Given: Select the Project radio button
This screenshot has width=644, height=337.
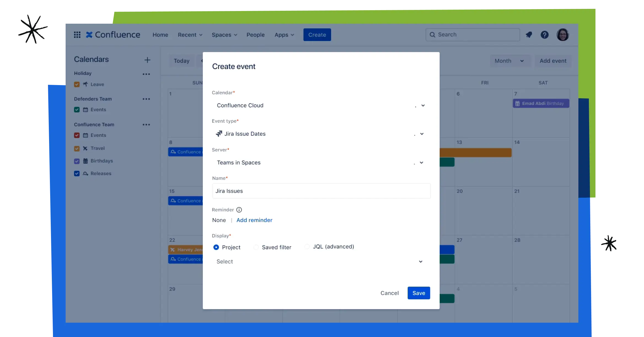Looking at the screenshot, I should (216, 247).
